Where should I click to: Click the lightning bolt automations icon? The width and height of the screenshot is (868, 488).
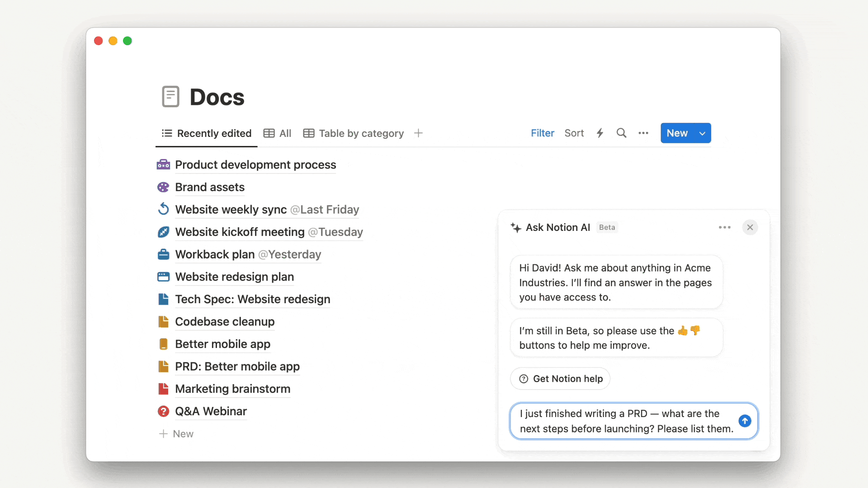point(600,133)
